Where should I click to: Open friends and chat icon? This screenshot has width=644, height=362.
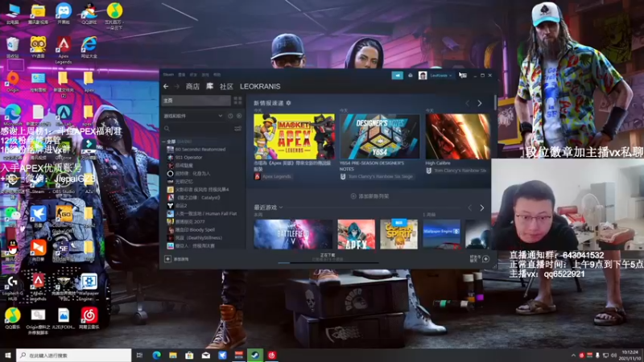pos(486,259)
